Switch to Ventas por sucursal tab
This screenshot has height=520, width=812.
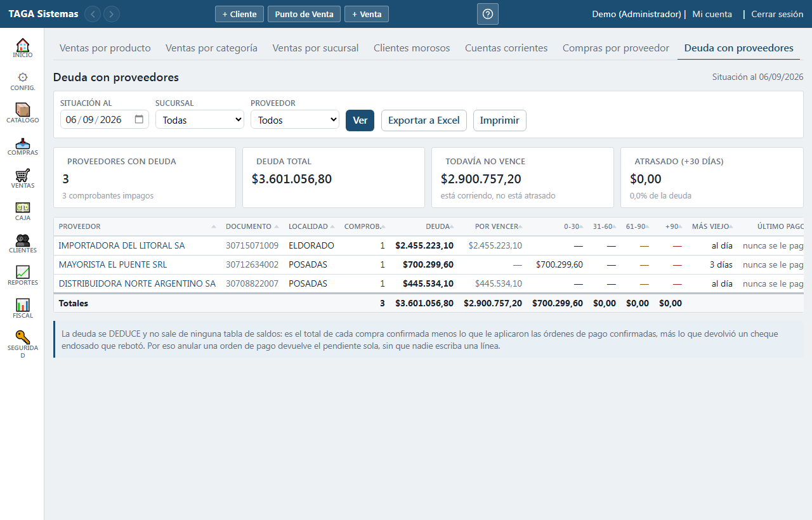[x=315, y=48]
